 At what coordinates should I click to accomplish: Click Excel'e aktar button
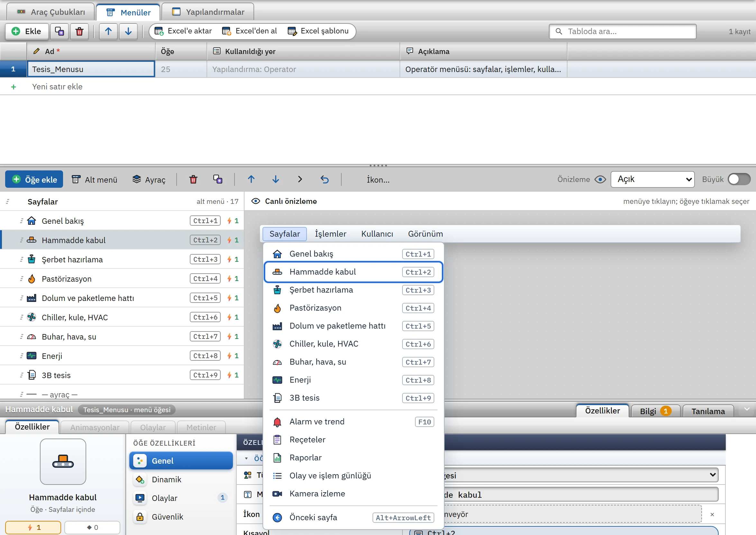point(183,31)
